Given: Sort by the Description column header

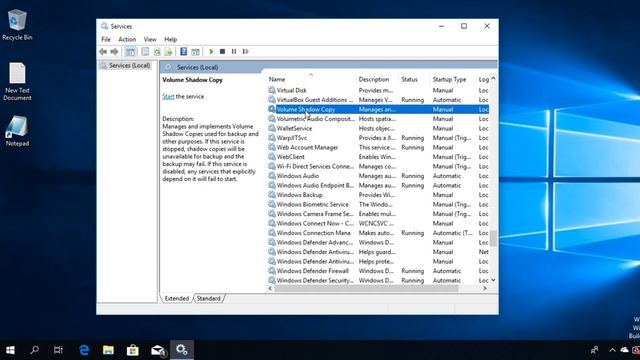Looking at the screenshot, I should pos(377,79).
